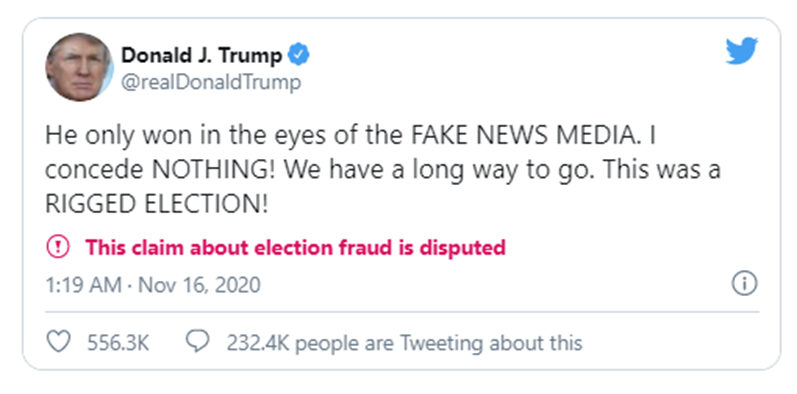
Task: Click the 1:19 AM time text
Action: point(83,285)
